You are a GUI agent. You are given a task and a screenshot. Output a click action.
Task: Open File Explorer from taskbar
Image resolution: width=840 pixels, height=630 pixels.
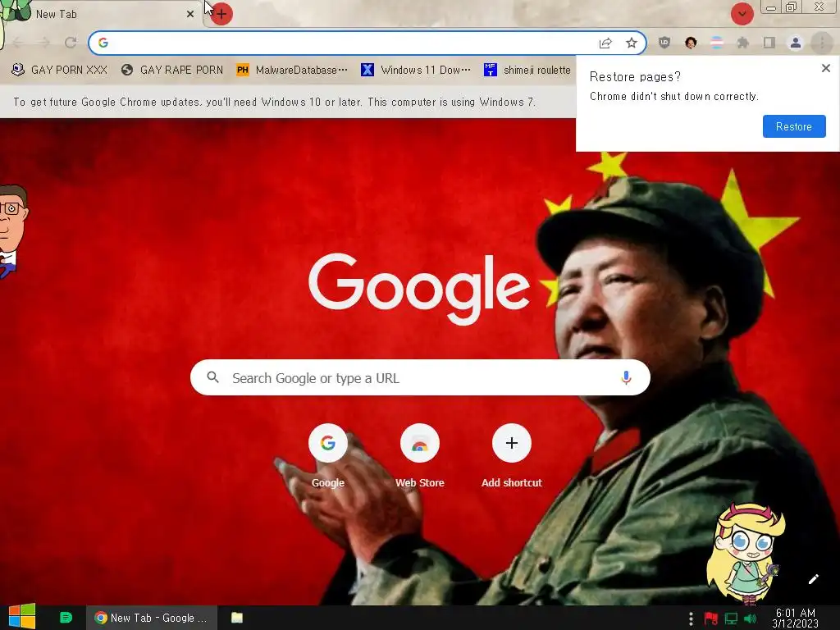pyautogui.click(x=237, y=618)
